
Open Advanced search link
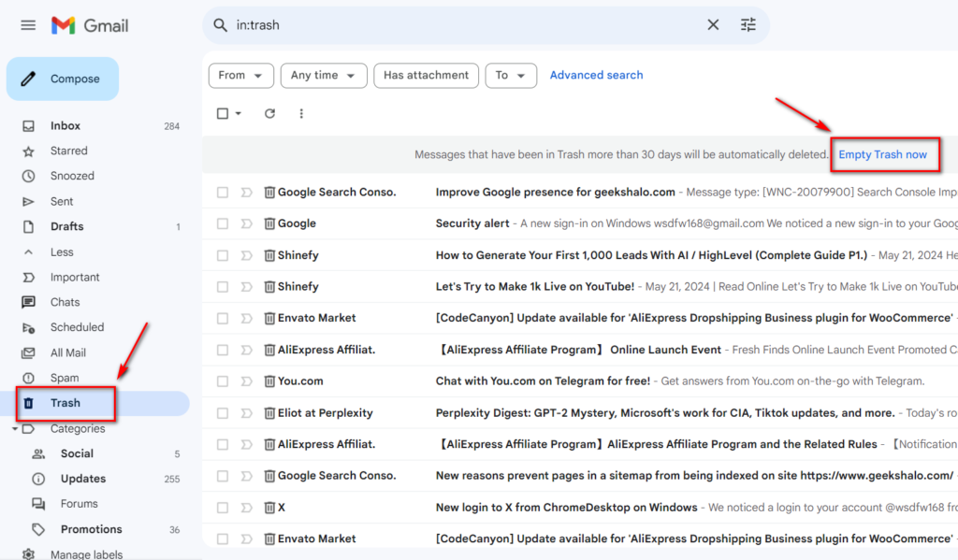596,75
